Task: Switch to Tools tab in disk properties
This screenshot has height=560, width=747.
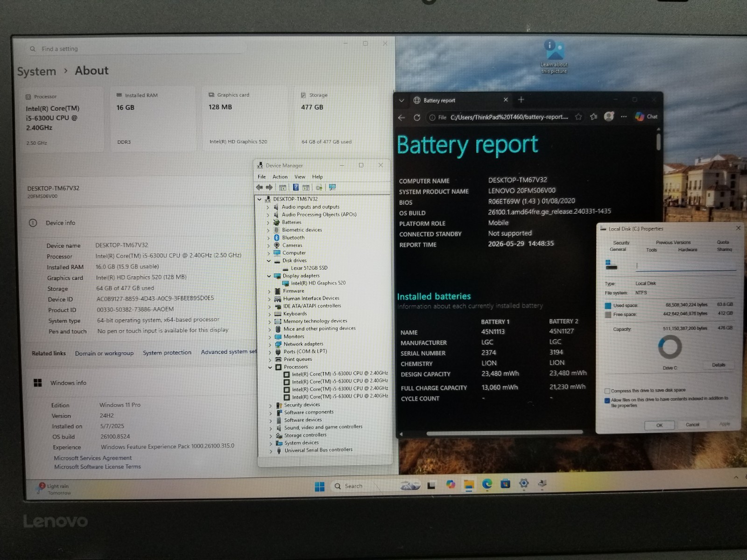Action: click(x=651, y=250)
